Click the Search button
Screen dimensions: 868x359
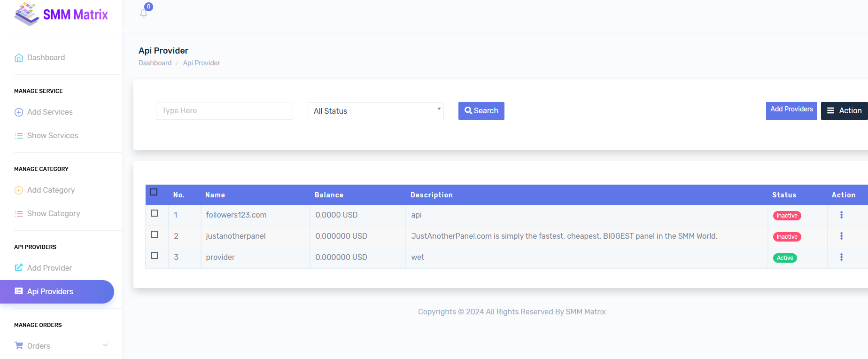pyautogui.click(x=481, y=111)
